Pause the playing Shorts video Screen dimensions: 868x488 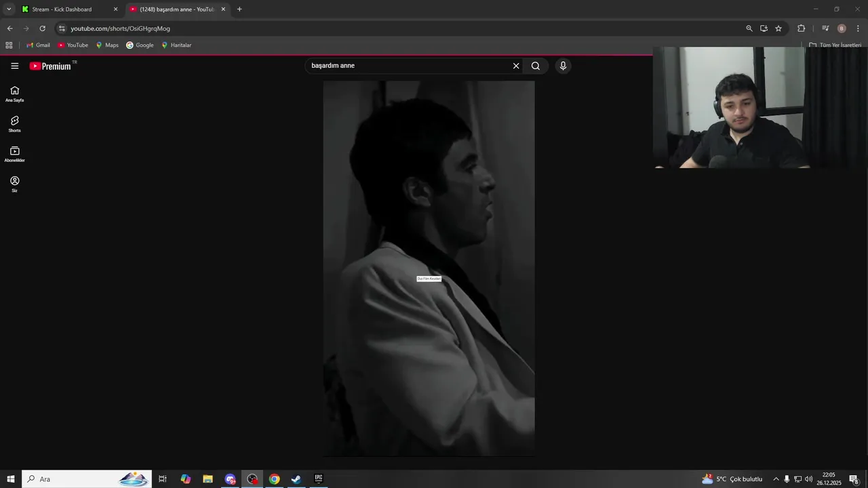(x=429, y=268)
